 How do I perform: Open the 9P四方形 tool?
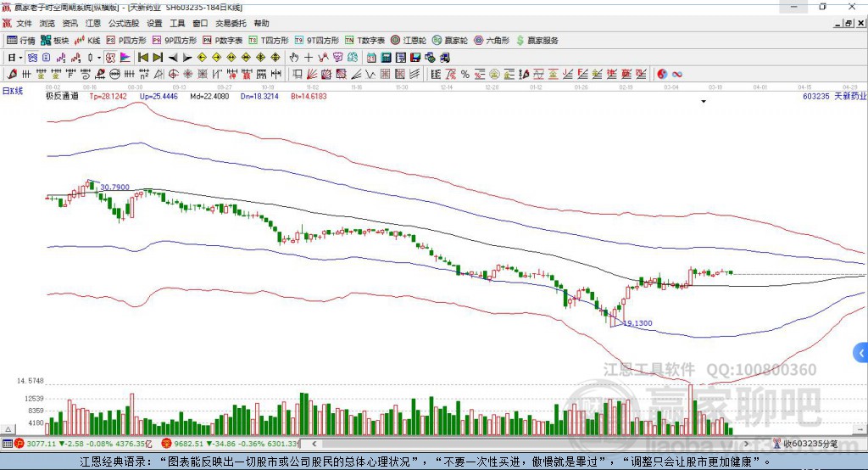pyautogui.click(x=175, y=41)
